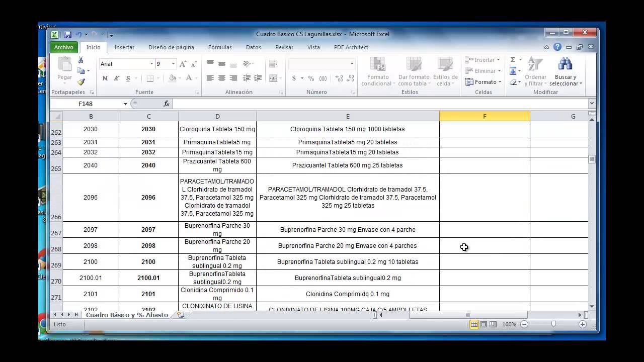The height and width of the screenshot is (362, 644).
Task: Switch to the Fórmulas tab
Action: (220, 47)
